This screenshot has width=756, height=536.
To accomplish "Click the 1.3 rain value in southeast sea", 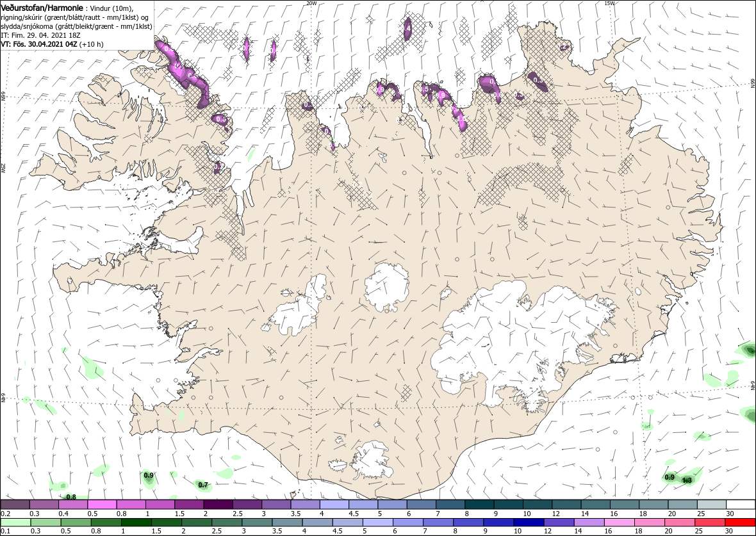I will tap(687, 480).
